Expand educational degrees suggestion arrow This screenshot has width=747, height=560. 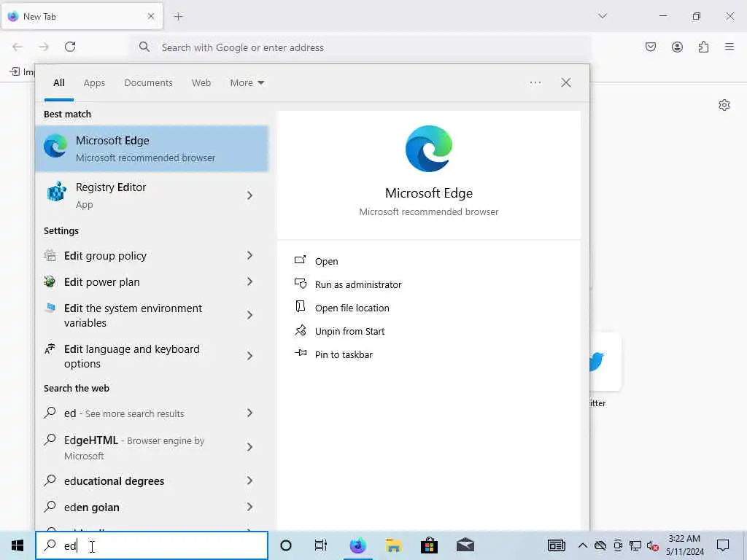tap(249, 481)
